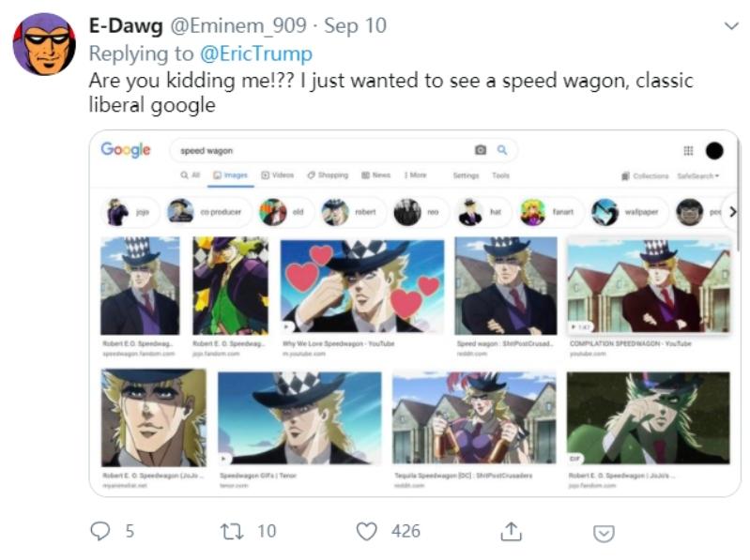The width and height of the screenshot is (750, 560).
Task: Like the tweet with the heart icon
Action: point(367,532)
